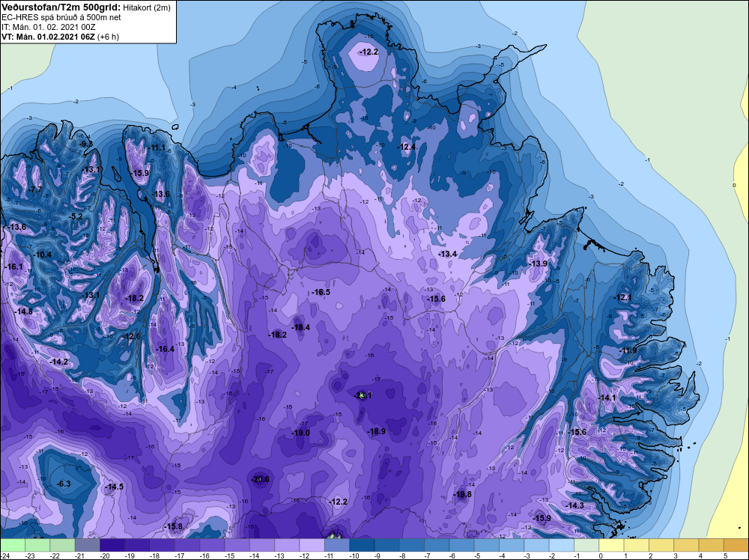
Task: Select the -16.5 temperature value
Action: 321,292
